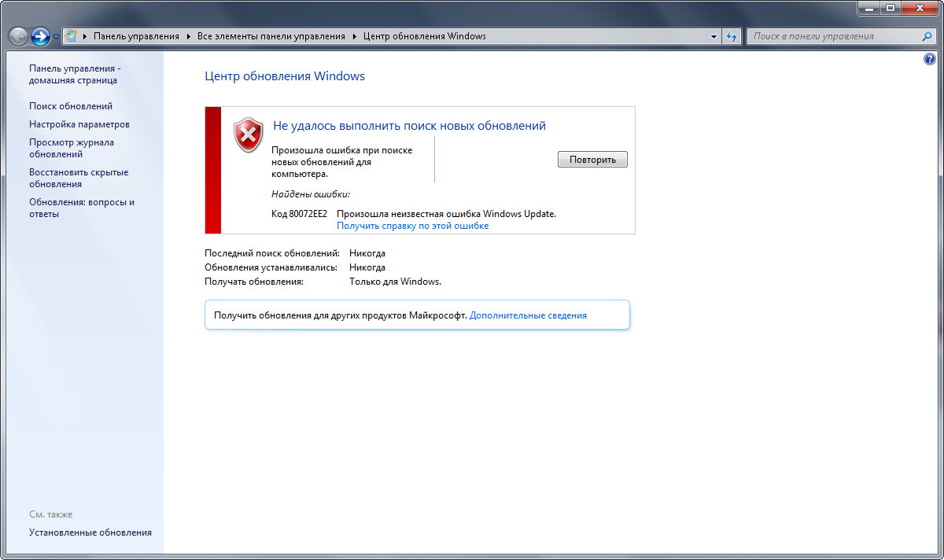The height and width of the screenshot is (560, 944).
Task: Expand the breadcrumb arrow after 'Панель управления'
Action: click(188, 36)
